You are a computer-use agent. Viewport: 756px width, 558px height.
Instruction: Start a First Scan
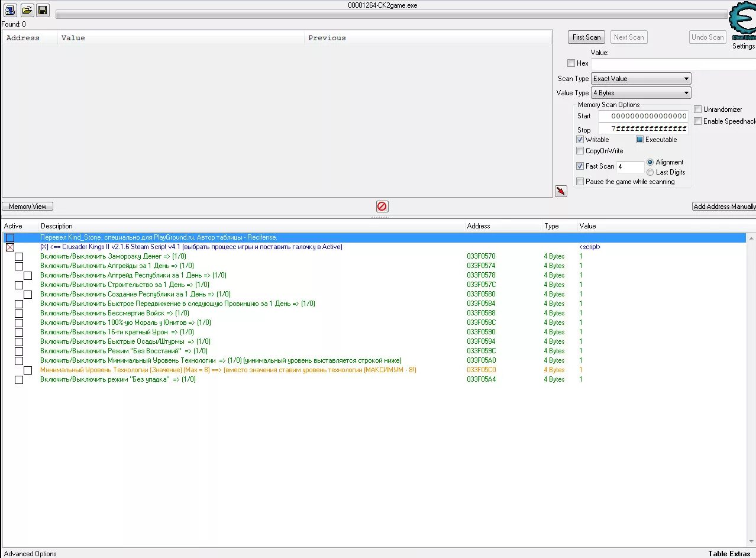click(586, 37)
